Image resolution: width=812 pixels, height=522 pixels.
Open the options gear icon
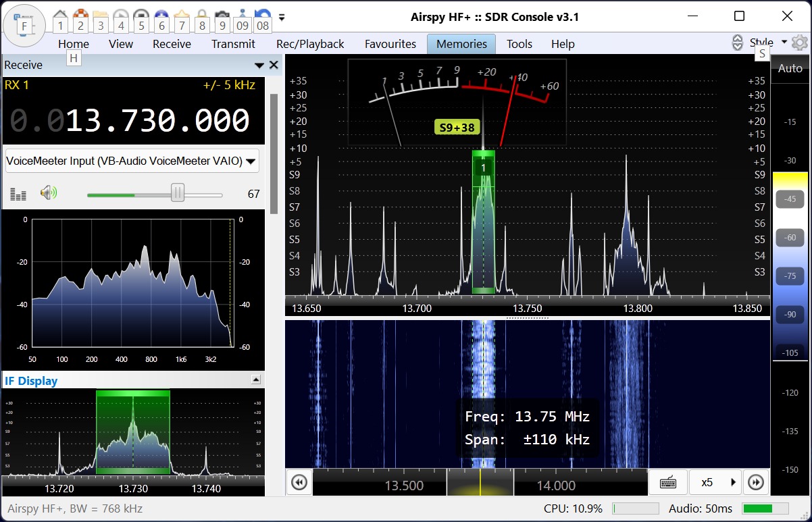(x=800, y=43)
